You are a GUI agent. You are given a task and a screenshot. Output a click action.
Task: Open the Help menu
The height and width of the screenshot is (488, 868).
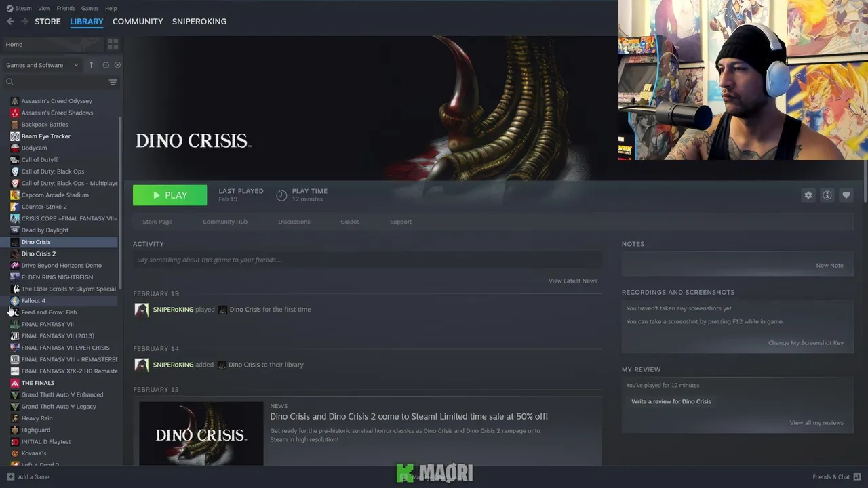[111, 8]
